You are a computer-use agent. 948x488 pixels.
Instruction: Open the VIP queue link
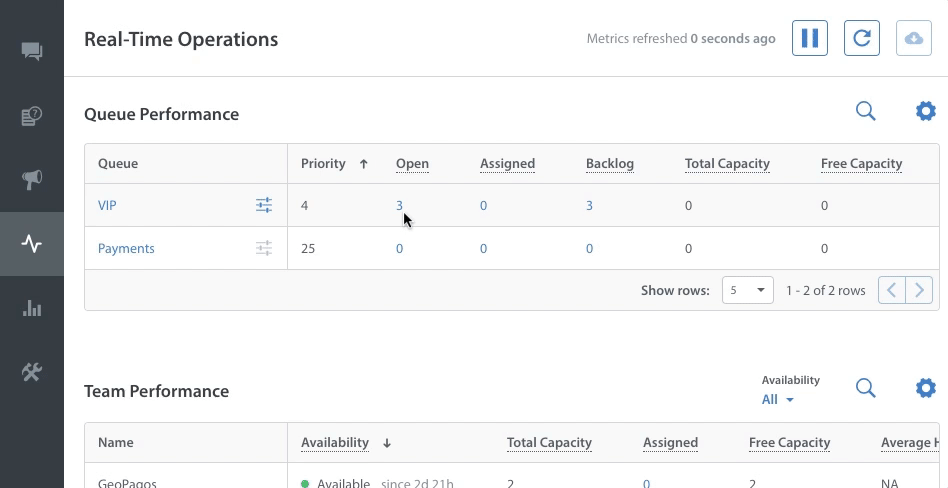coord(107,205)
